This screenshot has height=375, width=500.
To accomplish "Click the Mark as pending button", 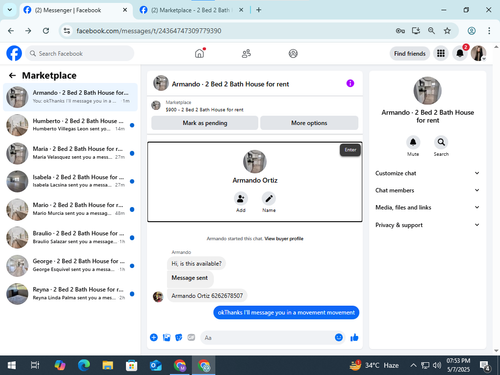I will point(205,123).
